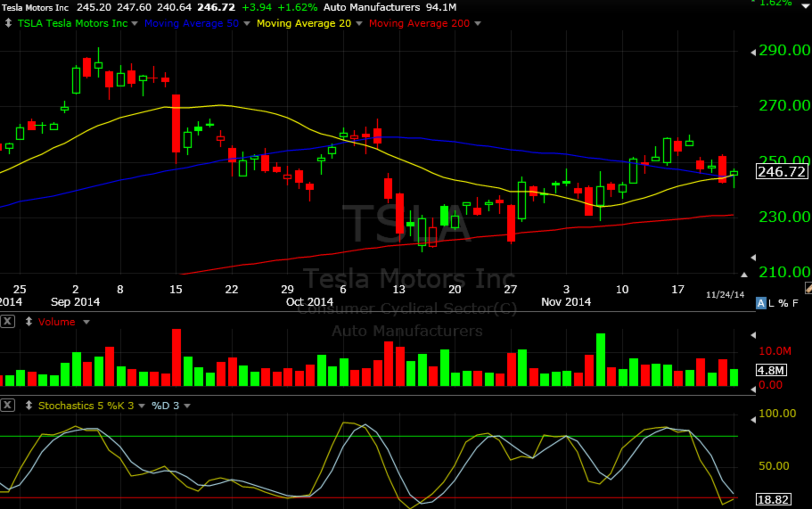
Task: Click the +1.62% percent change value
Action: (297, 8)
